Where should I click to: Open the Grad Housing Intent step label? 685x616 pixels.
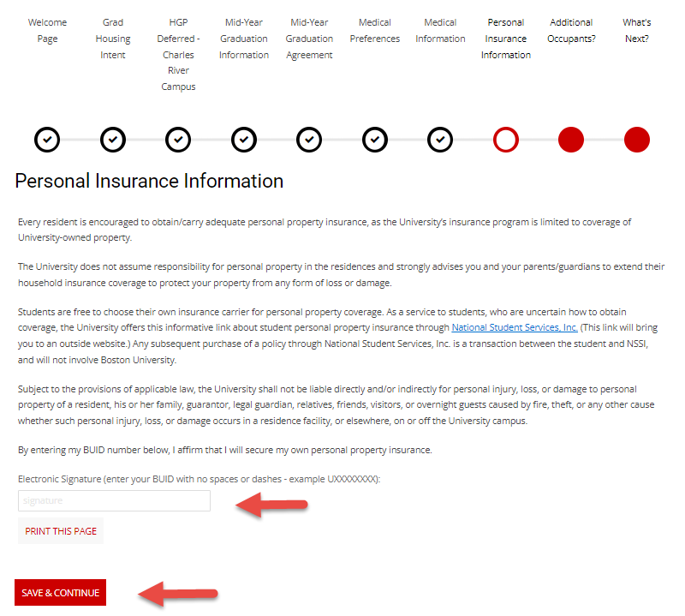(113, 39)
